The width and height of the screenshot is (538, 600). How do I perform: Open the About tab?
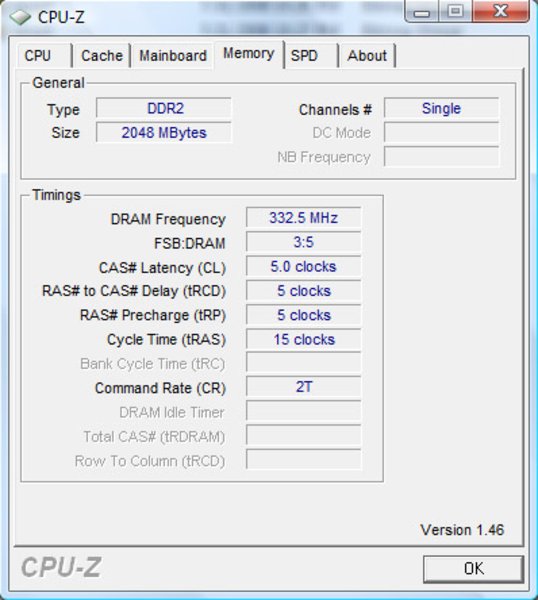pyautogui.click(x=367, y=56)
